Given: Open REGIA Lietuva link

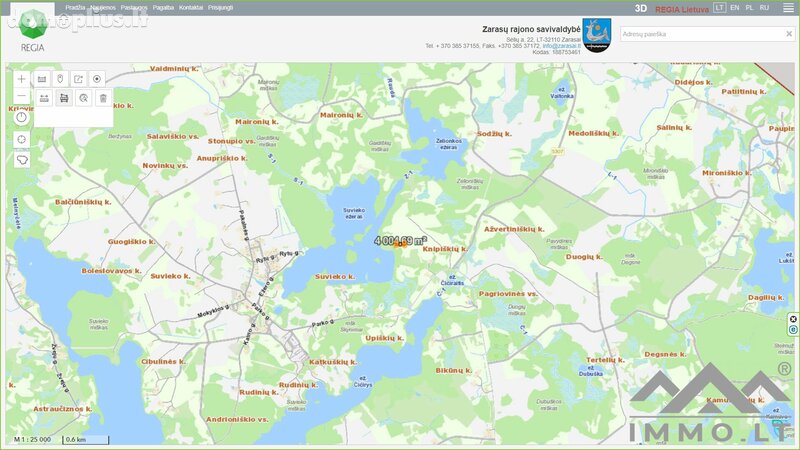Looking at the screenshot, I should tap(682, 9).
